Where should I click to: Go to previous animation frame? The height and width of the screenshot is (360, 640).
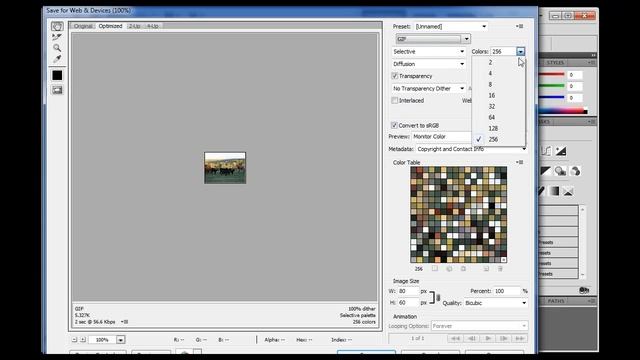pos(471,338)
